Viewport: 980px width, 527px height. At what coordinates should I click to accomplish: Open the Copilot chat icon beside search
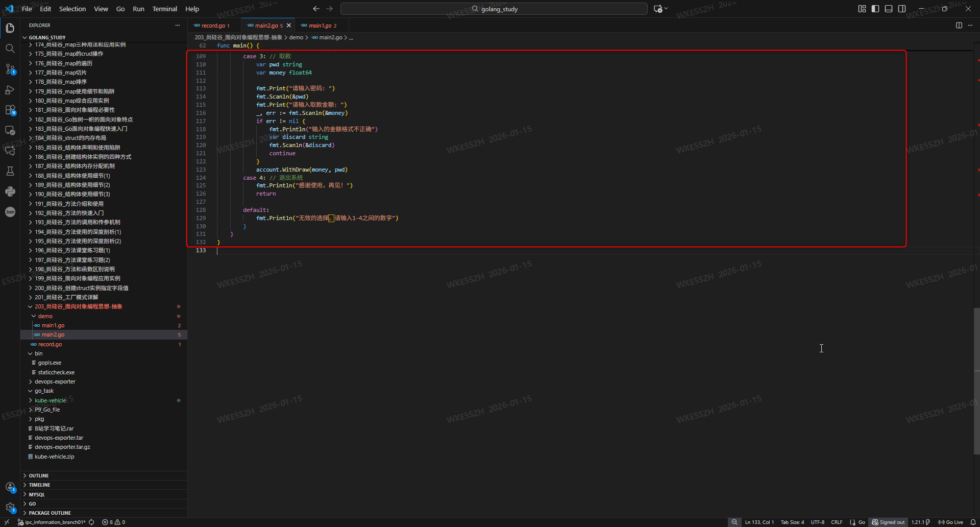(x=658, y=9)
